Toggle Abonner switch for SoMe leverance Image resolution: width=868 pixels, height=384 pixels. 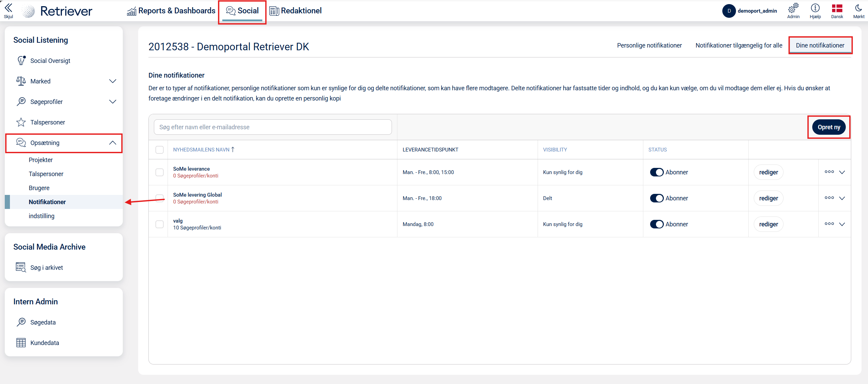pyautogui.click(x=657, y=172)
